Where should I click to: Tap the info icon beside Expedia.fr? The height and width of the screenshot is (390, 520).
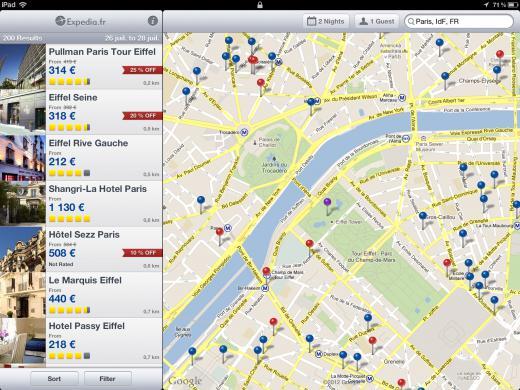tap(153, 21)
